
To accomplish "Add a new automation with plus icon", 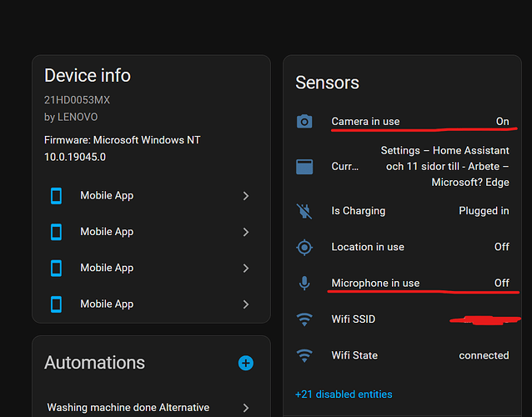I will (245, 363).
